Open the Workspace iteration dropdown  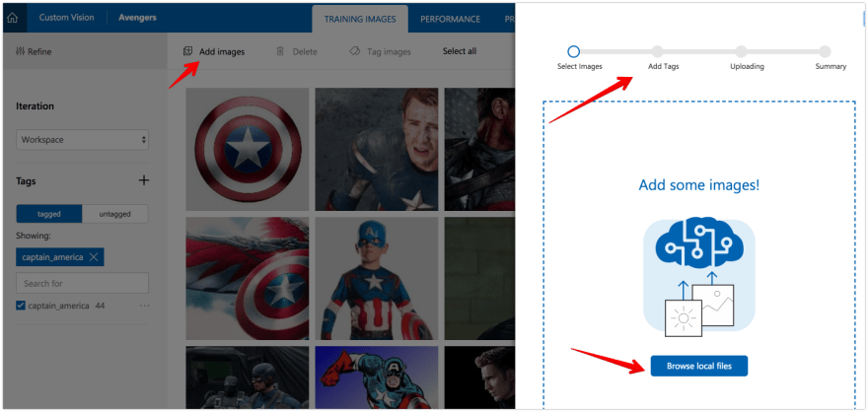tap(83, 140)
